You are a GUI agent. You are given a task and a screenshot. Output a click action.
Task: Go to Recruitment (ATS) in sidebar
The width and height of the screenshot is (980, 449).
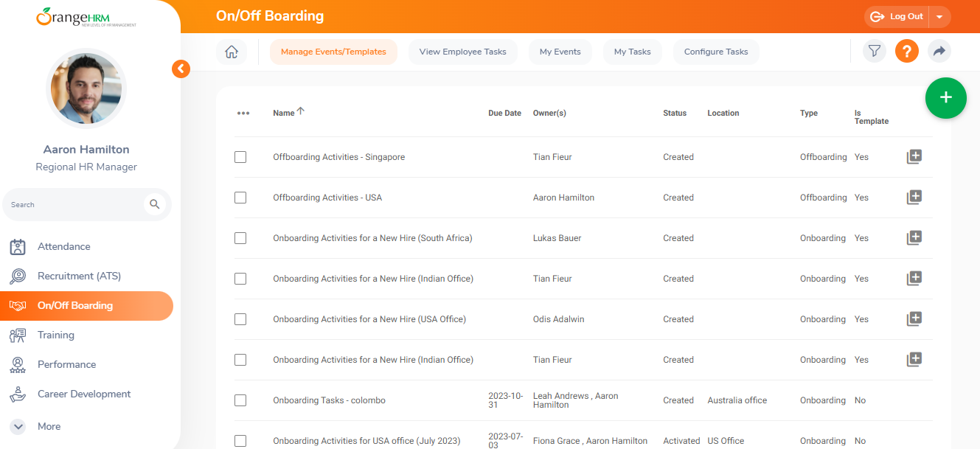(x=79, y=276)
